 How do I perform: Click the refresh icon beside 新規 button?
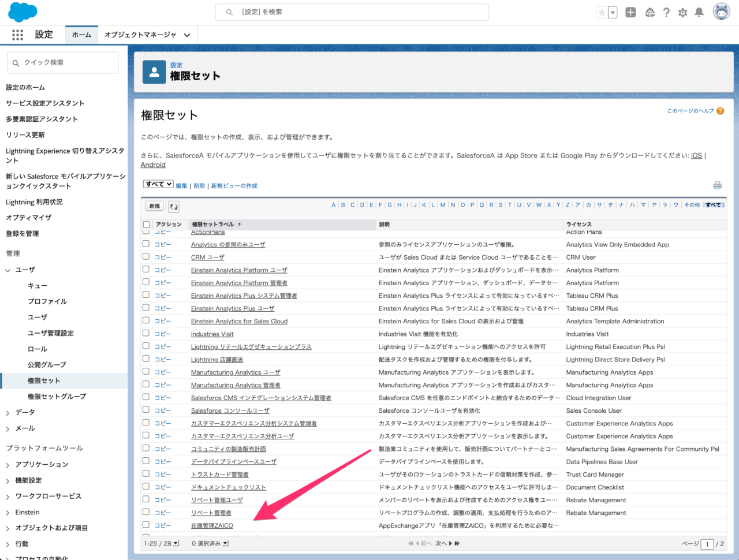(x=173, y=206)
